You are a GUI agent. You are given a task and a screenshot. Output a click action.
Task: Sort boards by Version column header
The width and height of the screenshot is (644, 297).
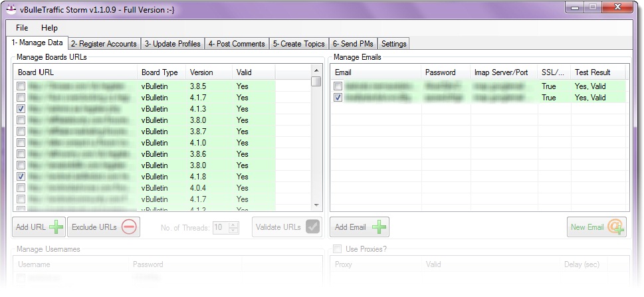pos(201,72)
